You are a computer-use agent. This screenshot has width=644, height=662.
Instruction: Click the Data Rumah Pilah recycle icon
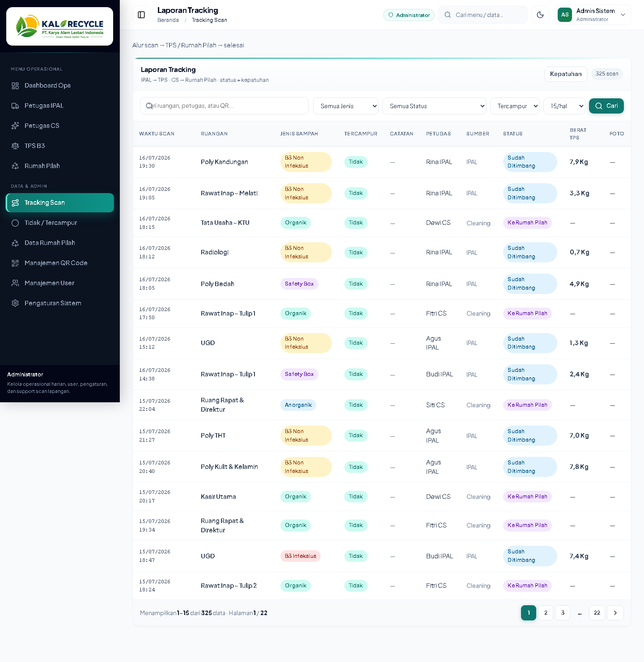pos(15,243)
